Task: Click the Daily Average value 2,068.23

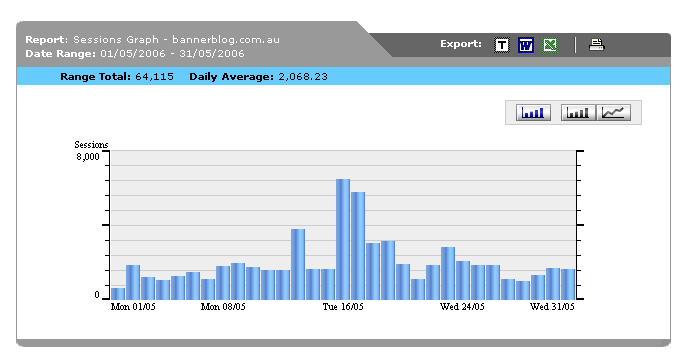Action: coord(303,77)
